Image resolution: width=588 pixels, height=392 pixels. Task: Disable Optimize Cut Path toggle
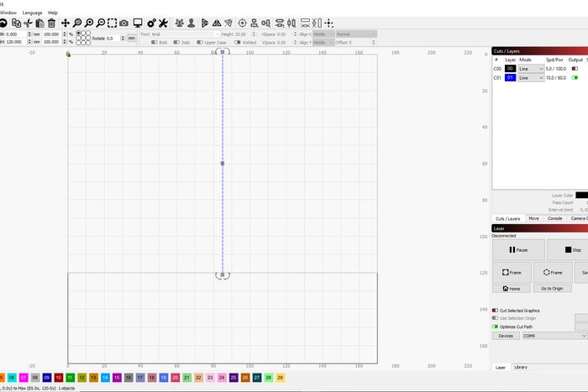click(496, 327)
